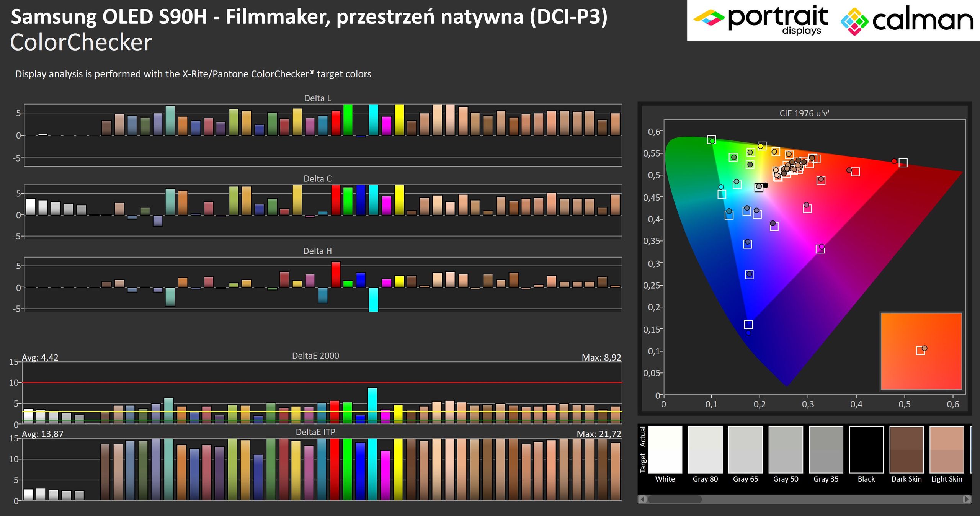Click the yellow bar in Delta C chart
Screen dimensions: 980x516
pos(399,200)
